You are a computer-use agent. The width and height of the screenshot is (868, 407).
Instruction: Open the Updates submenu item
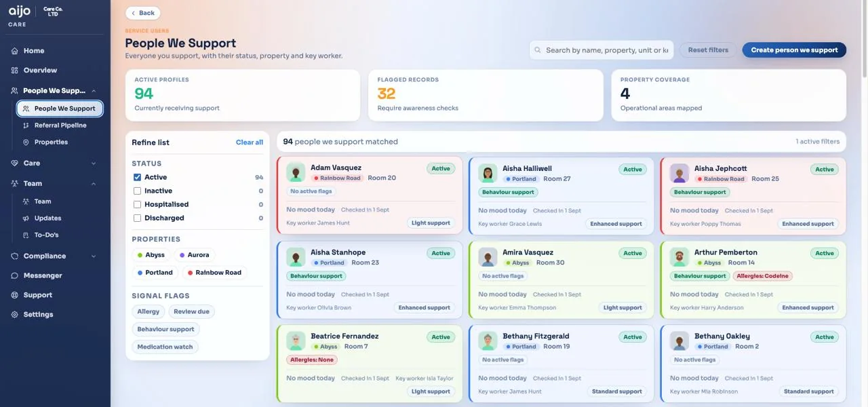(60, 218)
